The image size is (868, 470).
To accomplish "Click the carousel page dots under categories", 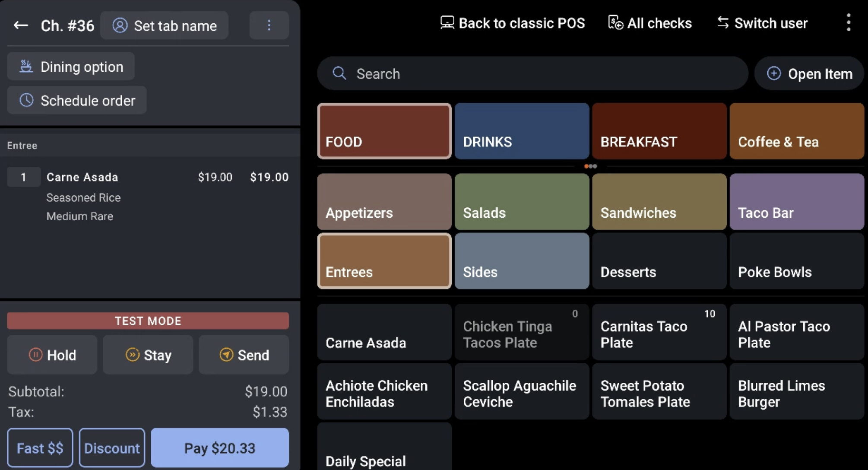I will point(590,166).
